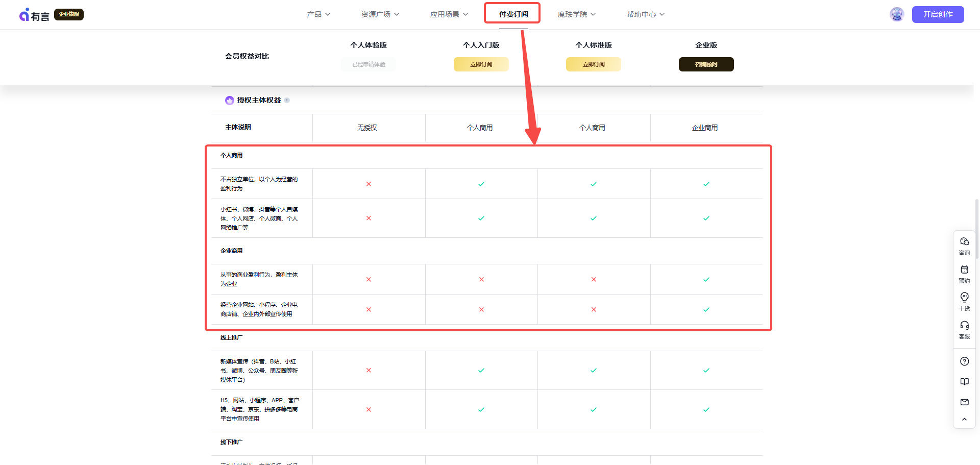This screenshot has width=980, height=465.
Task: Click 立即订阅 under 个人入门版
Action: click(x=481, y=64)
